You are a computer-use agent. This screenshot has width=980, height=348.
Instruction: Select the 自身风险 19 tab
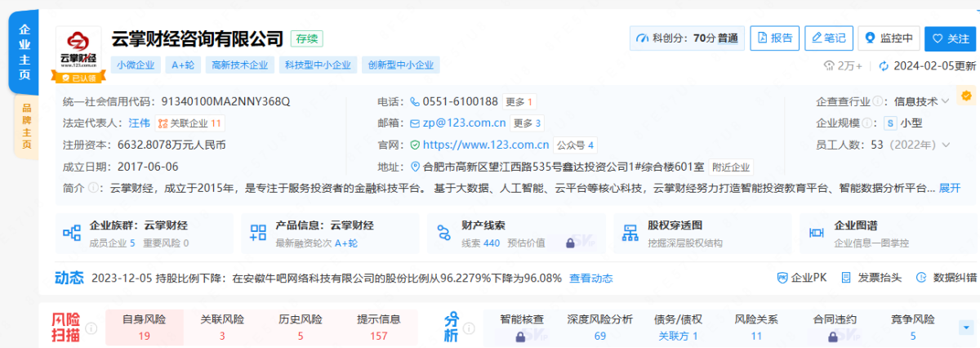click(144, 327)
